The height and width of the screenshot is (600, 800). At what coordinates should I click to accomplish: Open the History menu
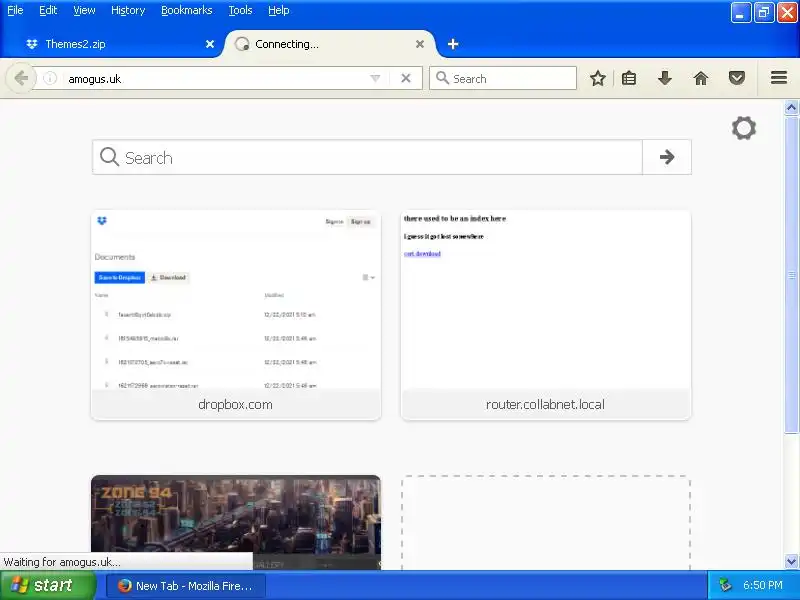(128, 10)
